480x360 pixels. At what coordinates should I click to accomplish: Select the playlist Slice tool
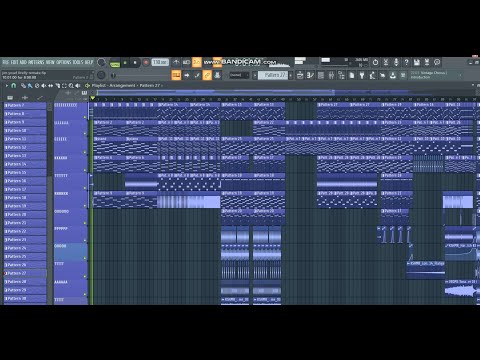pyautogui.click(x=58, y=86)
